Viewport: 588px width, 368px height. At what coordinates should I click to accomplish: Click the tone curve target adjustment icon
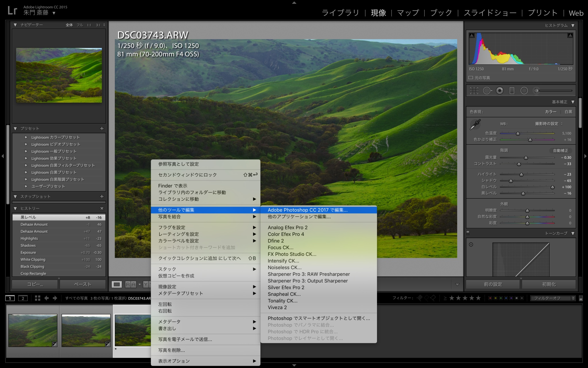(471, 244)
